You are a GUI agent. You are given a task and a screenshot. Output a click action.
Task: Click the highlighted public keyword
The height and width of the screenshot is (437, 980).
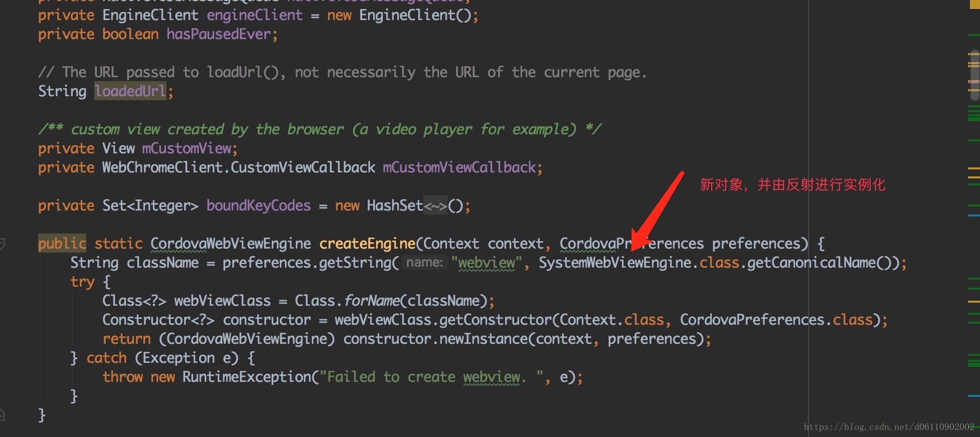click(x=62, y=244)
